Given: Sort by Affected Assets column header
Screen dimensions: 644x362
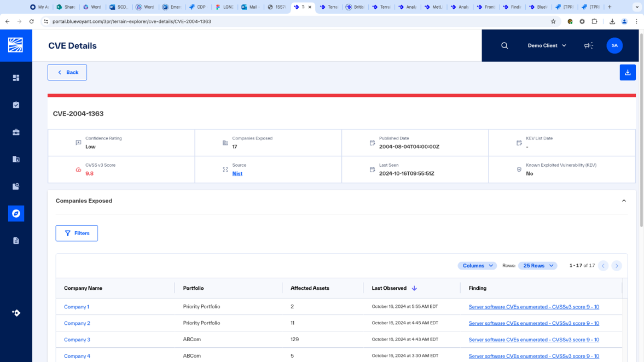Looking at the screenshot, I should [x=310, y=288].
